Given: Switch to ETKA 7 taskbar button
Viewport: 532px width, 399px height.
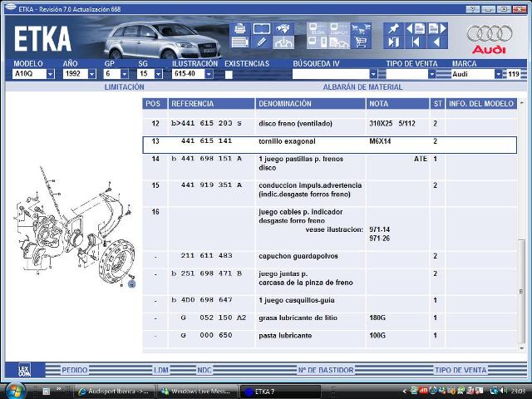Looking at the screenshot, I should pyautogui.click(x=280, y=392).
